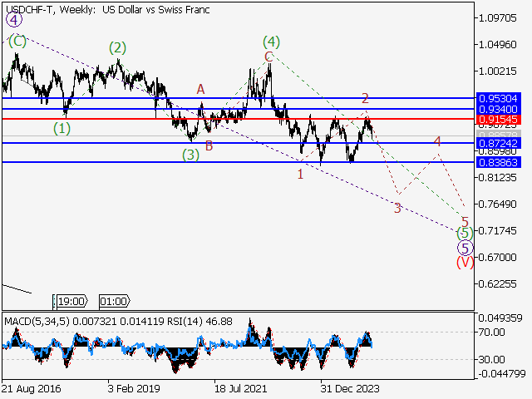Click the 18 Jul 2021 date marker
The width and height of the screenshot is (532, 399).
(x=240, y=388)
